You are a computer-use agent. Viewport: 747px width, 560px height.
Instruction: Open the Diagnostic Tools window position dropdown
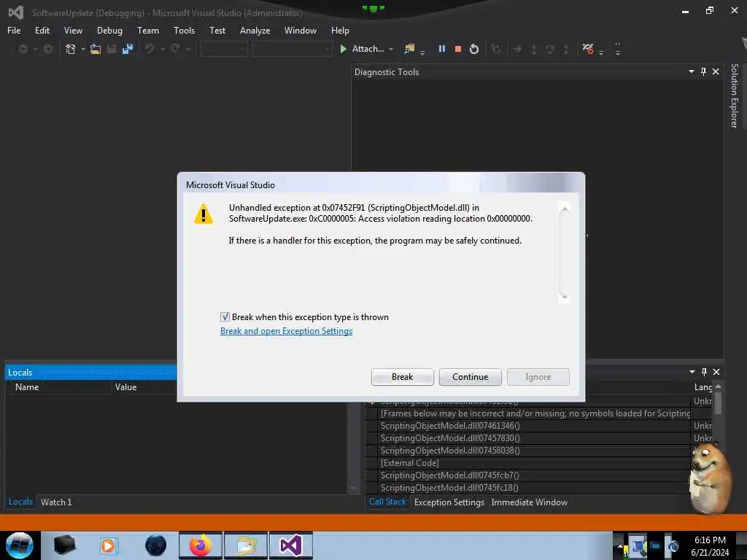click(x=692, y=71)
